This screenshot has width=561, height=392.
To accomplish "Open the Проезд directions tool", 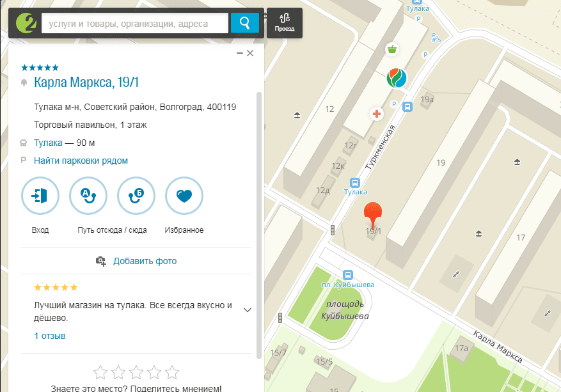I will coord(284,23).
